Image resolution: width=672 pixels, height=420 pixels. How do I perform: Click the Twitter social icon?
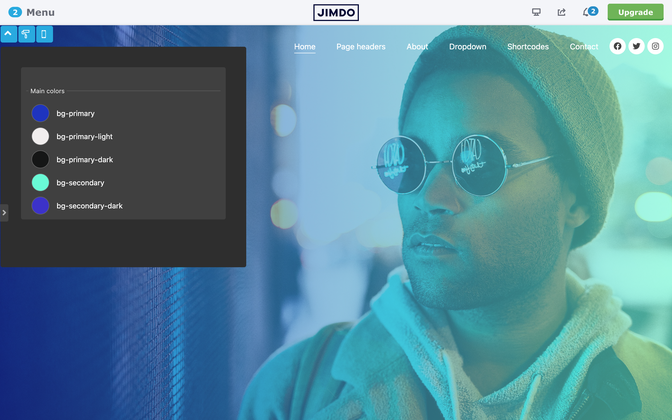pos(636,46)
